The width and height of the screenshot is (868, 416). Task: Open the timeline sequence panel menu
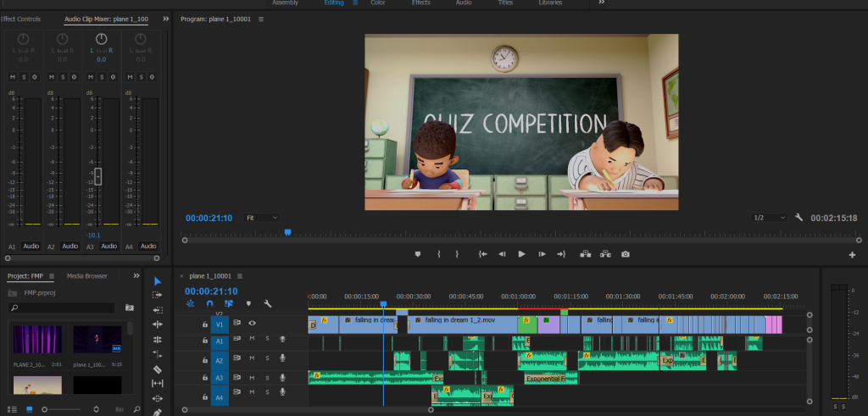(x=240, y=276)
